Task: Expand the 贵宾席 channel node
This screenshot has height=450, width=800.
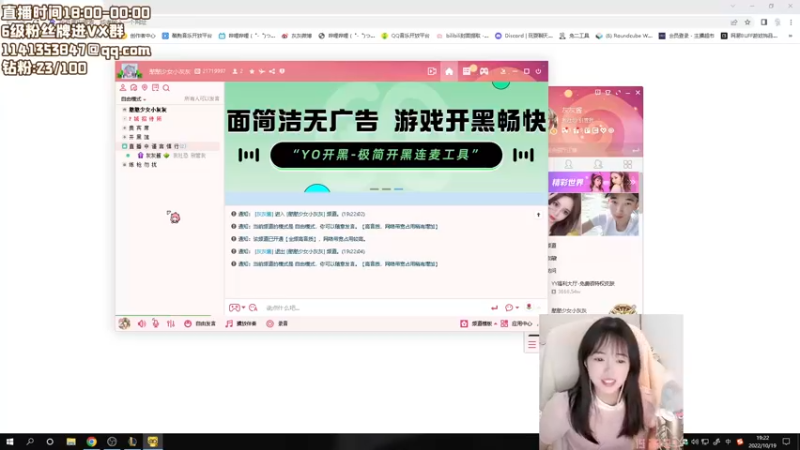Action: tap(124, 128)
